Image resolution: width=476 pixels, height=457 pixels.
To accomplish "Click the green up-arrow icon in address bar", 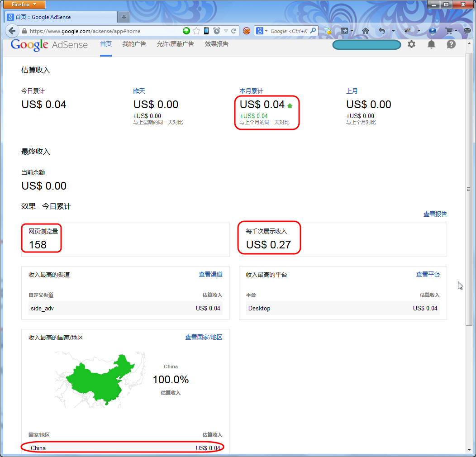I will pos(186,31).
